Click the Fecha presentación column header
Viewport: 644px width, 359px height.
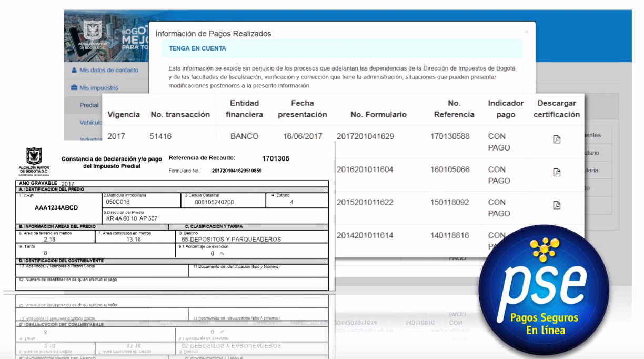pyautogui.click(x=303, y=109)
